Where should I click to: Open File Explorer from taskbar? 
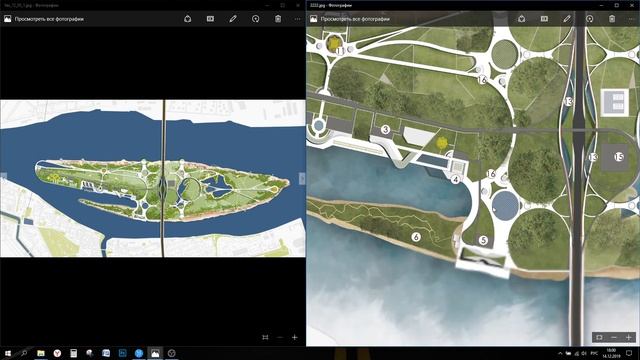tap(41, 353)
